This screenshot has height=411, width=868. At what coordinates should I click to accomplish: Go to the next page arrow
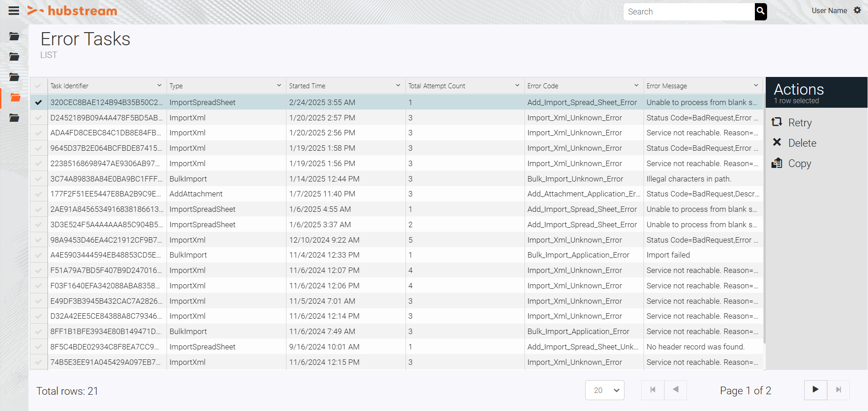pos(815,390)
